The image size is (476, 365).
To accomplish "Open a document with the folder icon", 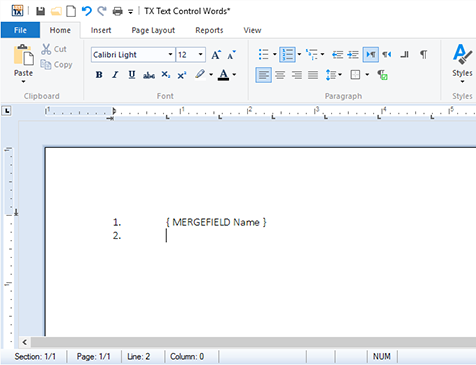I will (56, 11).
